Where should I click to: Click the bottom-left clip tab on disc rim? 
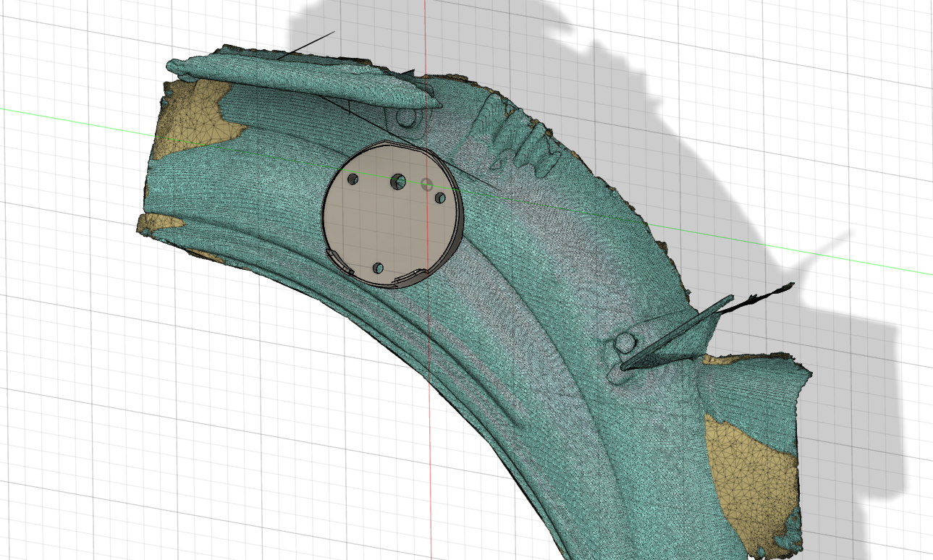tap(339, 261)
